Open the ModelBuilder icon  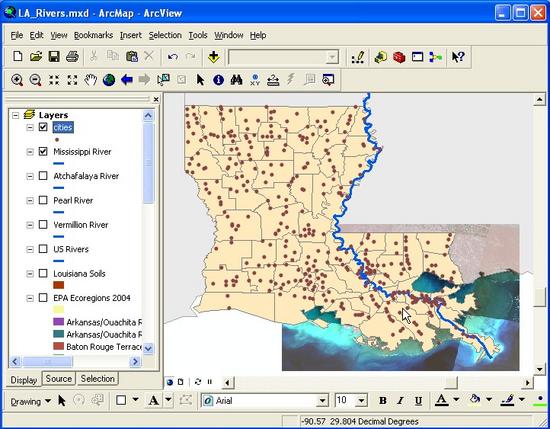click(x=435, y=57)
